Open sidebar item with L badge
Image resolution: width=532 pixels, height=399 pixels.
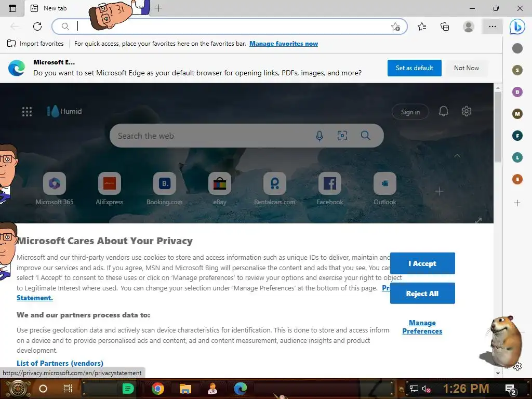coord(517,157)
